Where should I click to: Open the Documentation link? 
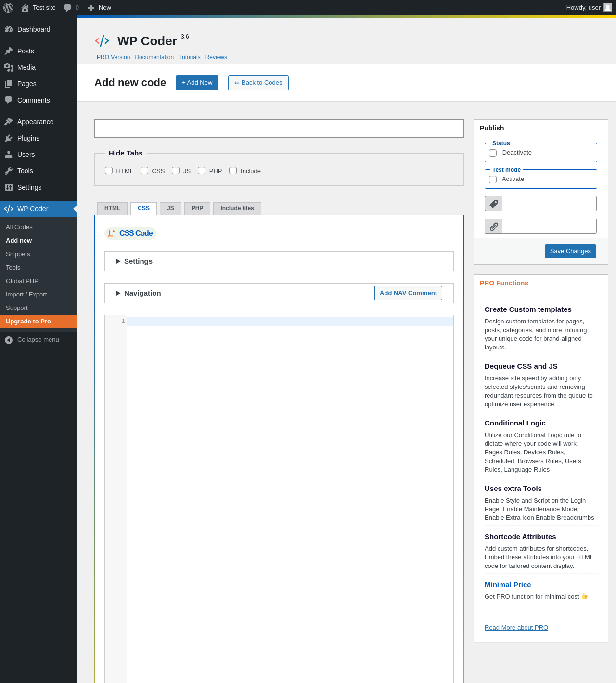point(154,57)
